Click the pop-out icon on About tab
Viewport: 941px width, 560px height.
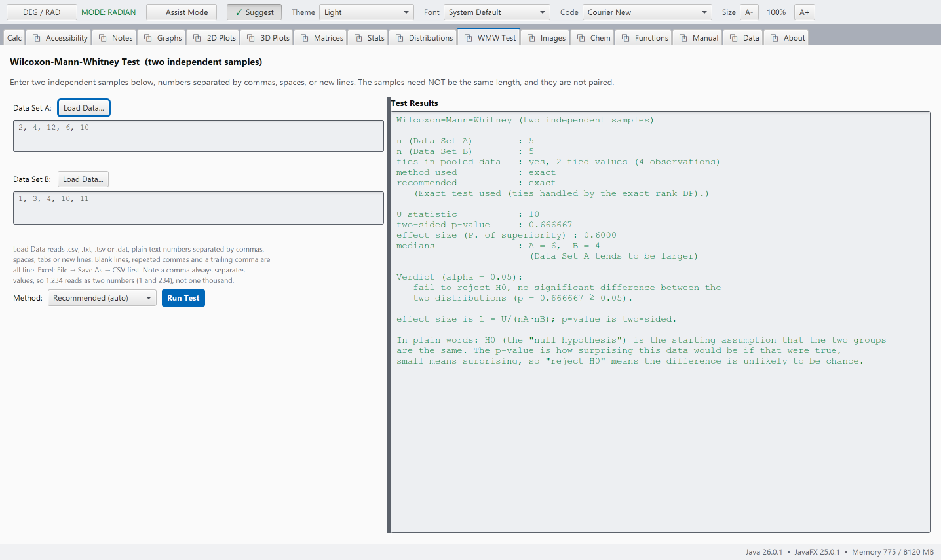pyautogui.click(x=775, y=38)
